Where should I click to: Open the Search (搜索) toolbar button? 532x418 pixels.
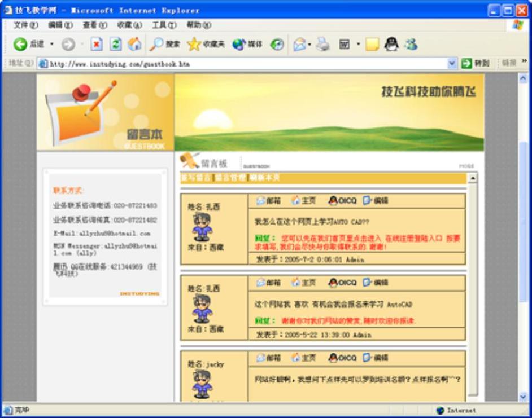click(x=165, y=44)
